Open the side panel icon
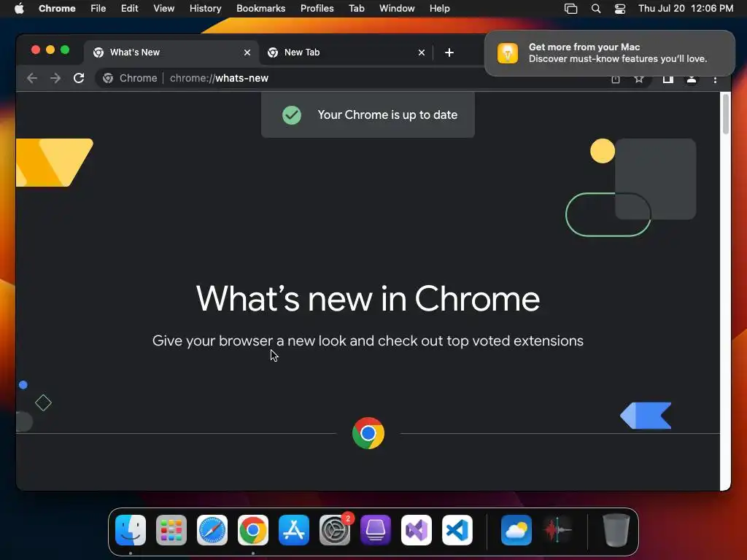The width and height of the screenshot is (747, 560). 668,79
